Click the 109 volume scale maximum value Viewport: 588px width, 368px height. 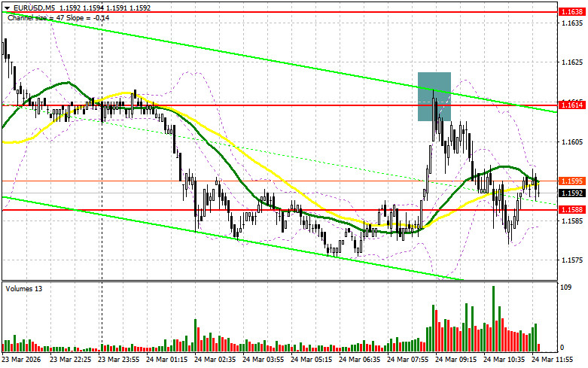(565, 287)
